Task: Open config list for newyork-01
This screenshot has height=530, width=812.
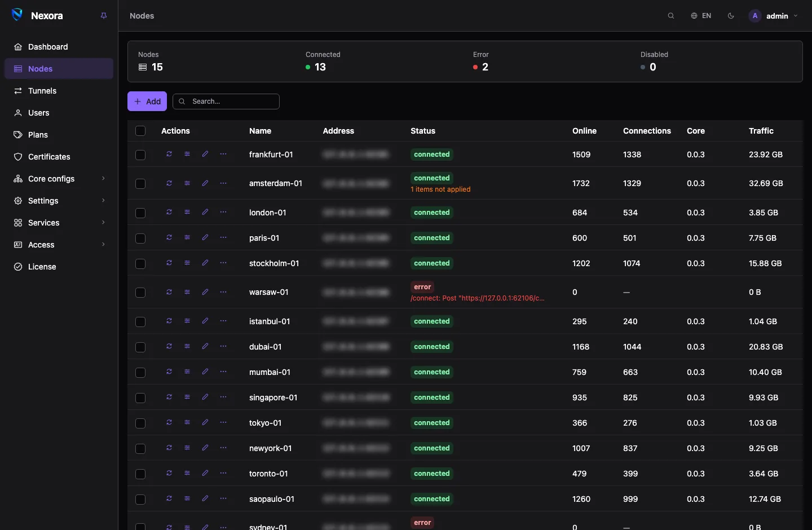Action: coord(187,448)
